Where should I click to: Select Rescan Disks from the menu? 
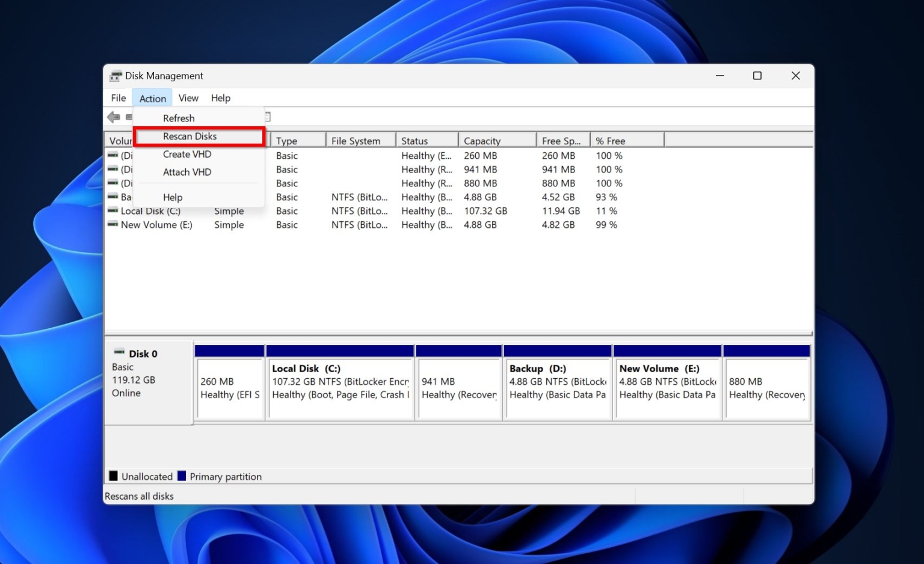point(189,136)
